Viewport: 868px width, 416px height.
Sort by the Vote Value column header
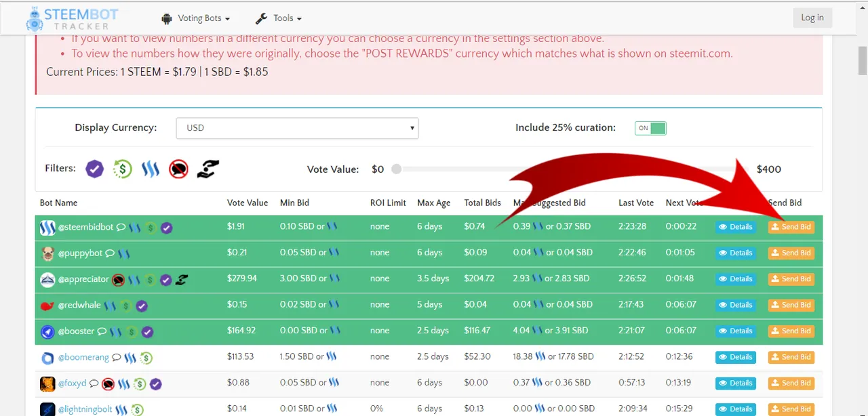click(248, 203)
